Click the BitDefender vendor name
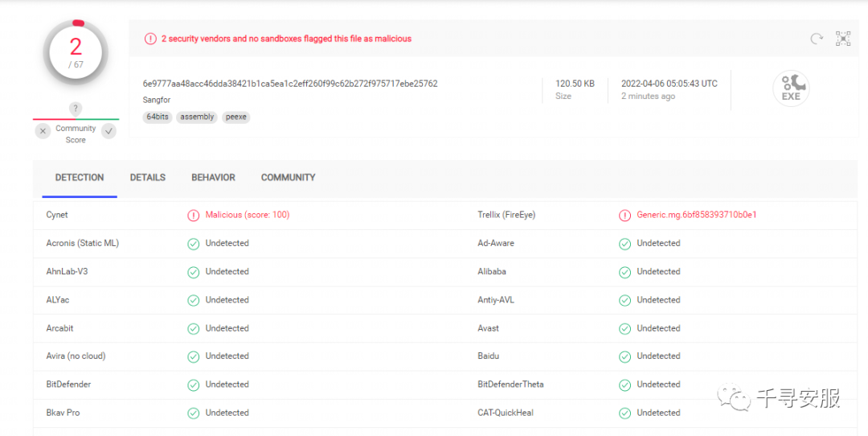Image resolution: width=868 pixels, height=436 pixels. (x=68, y=385)
